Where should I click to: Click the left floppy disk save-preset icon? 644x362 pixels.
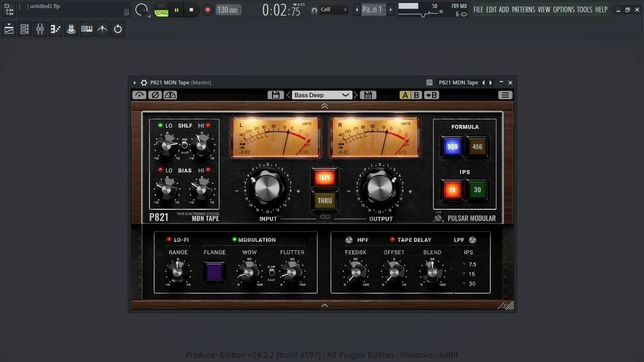pos(276,95)
